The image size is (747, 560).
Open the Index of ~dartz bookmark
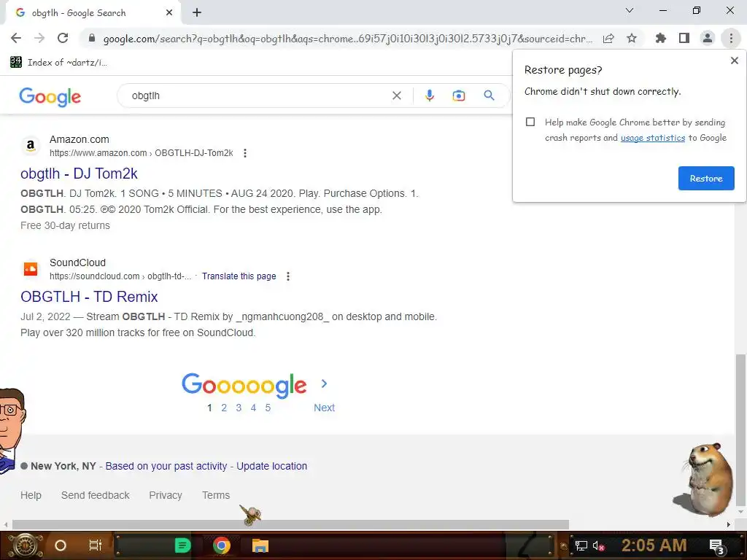pyautogui.click(x=58, y=63)
